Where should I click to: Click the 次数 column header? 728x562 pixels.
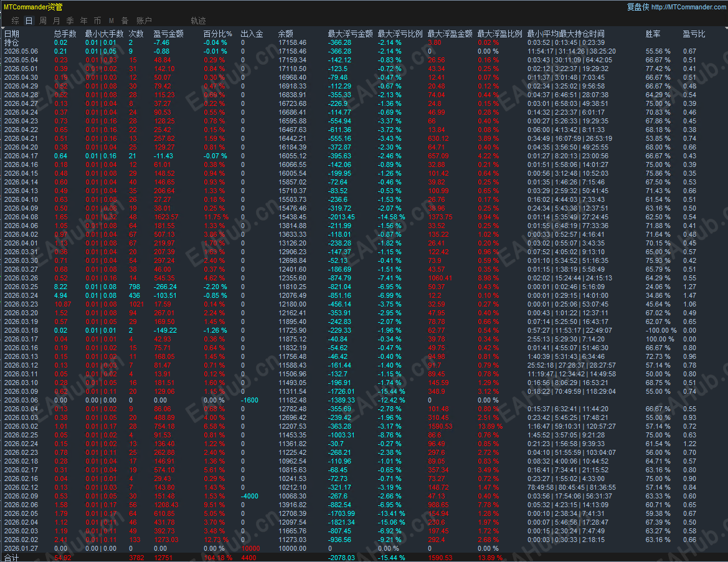(136, 34)
